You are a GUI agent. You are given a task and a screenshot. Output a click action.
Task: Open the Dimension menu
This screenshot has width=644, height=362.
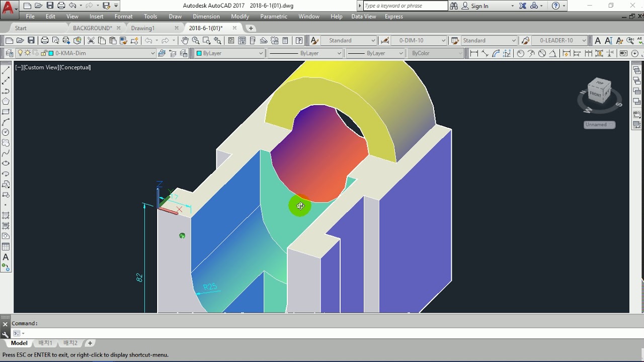[x=206, y=17]
